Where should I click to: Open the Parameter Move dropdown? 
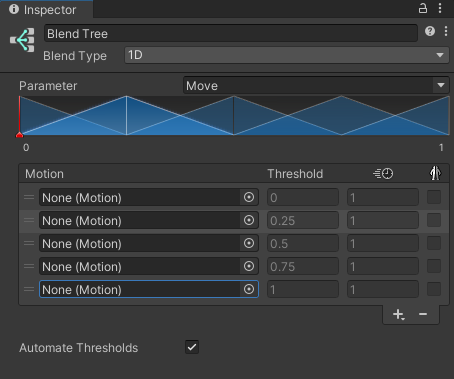(316, 86)
